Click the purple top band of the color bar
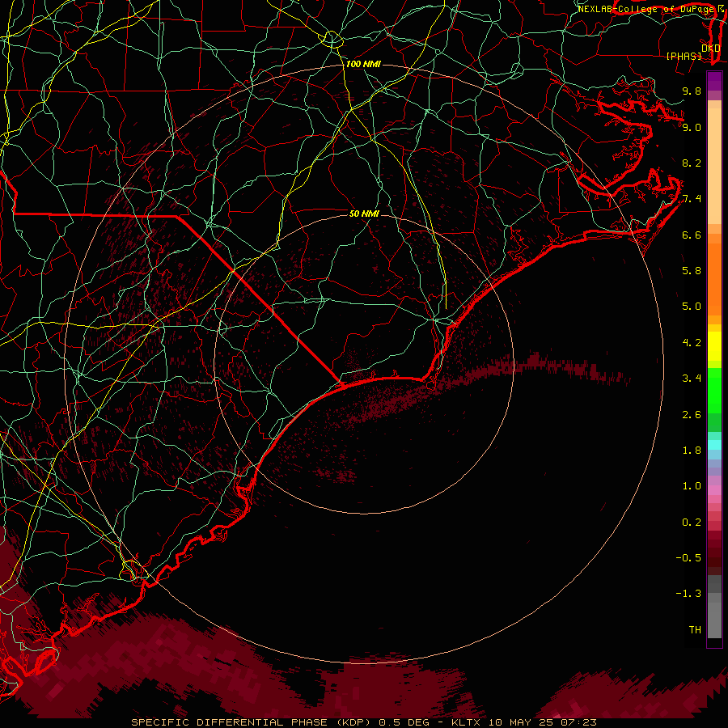This screenshot has width=728, height=728. point(714,81)
